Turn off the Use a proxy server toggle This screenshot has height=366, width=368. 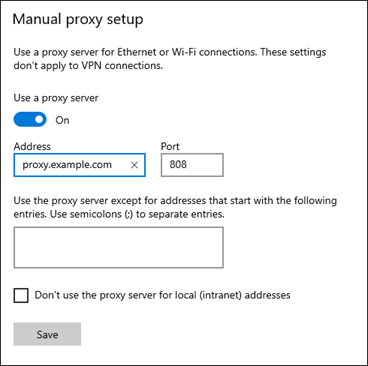[x=30, y=120]
